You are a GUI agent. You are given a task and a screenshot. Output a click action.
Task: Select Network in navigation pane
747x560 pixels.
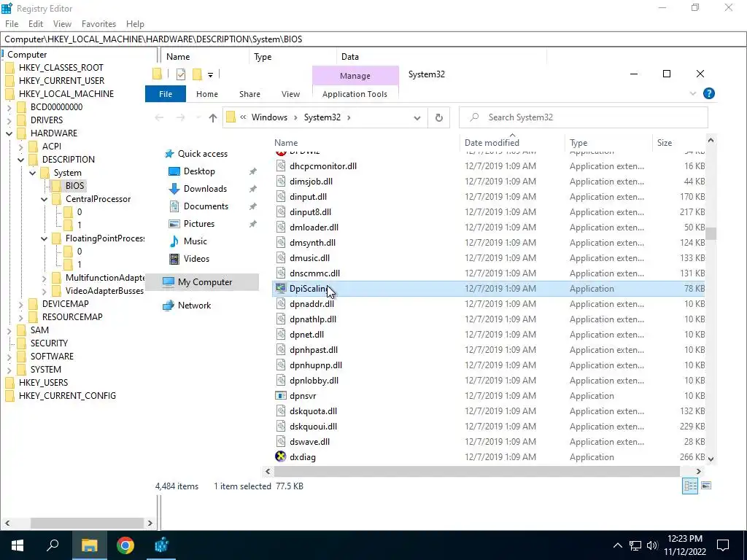[194, 306]
